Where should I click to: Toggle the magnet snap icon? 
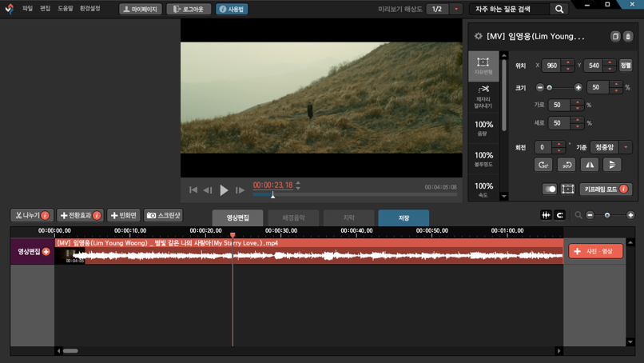(x=560, y=215)
